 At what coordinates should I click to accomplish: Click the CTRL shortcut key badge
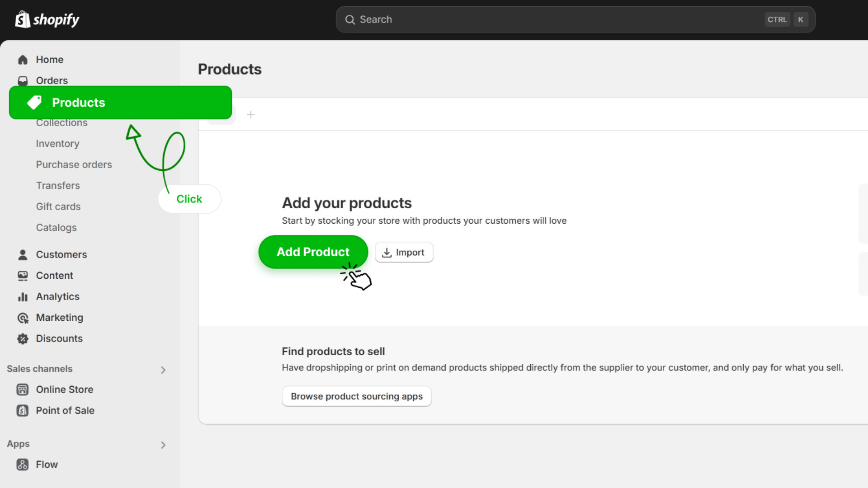pyautogui.click(x=777, y=19)
